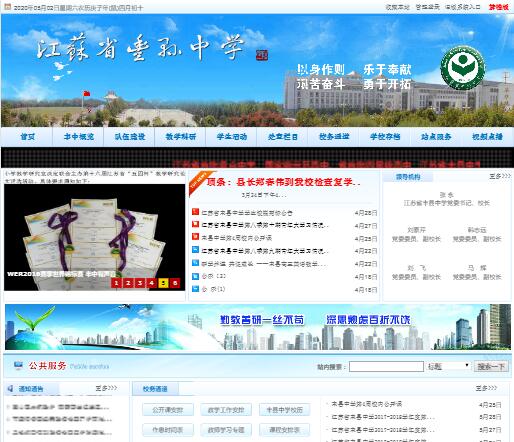The width and height of the screenshot is (514, 442).
Task: Open the 队伍建设 navigation menu
Action: point(130,137)
